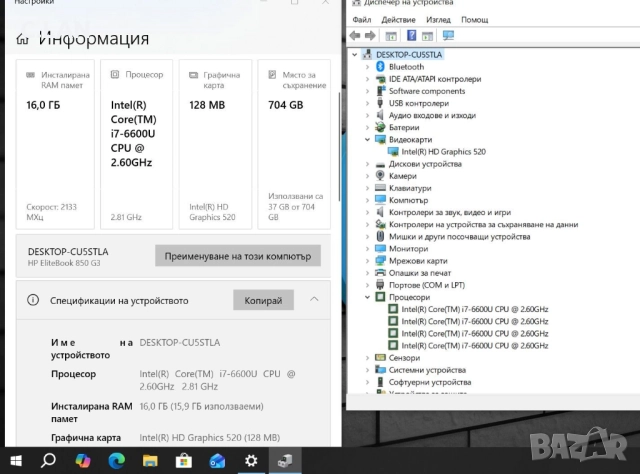640x474 pixels.
Task: Select Software components tree item
Action: (427, 91)
